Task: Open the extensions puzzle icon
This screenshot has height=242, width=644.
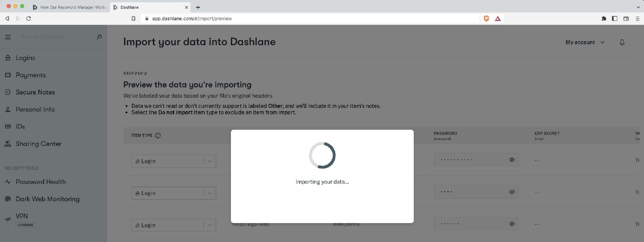Action: 604,18
